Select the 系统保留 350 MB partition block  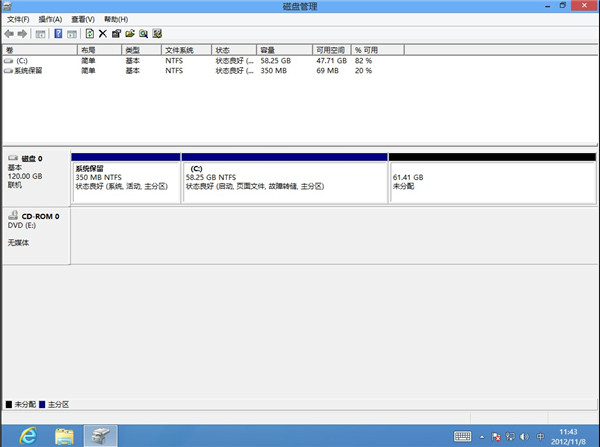click(125, 180)
